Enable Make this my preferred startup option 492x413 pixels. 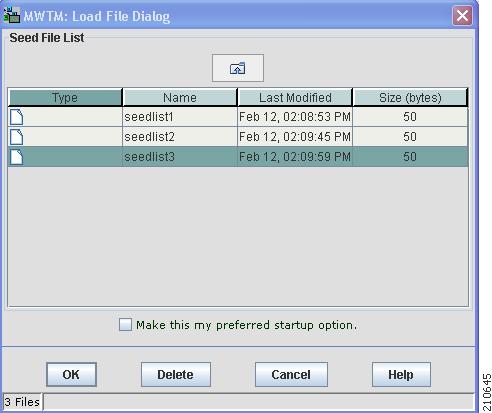coord(125,324)
